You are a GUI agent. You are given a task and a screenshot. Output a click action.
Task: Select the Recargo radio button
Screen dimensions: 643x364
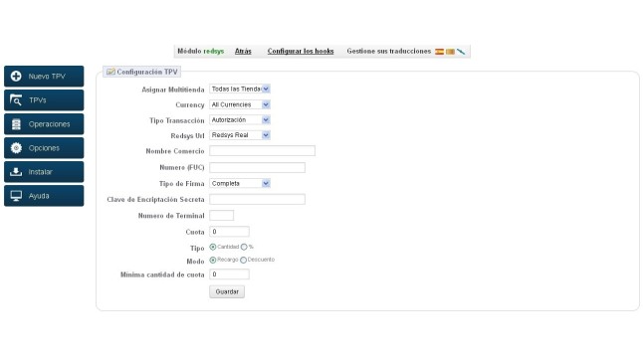tap(213, 260)
